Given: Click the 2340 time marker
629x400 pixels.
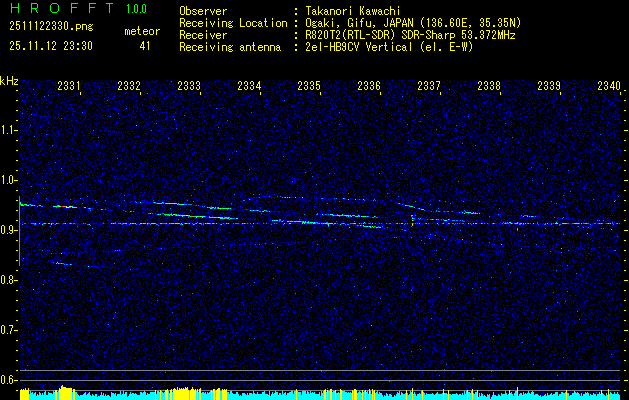Looking at the screenshot, I should (609, 86).
